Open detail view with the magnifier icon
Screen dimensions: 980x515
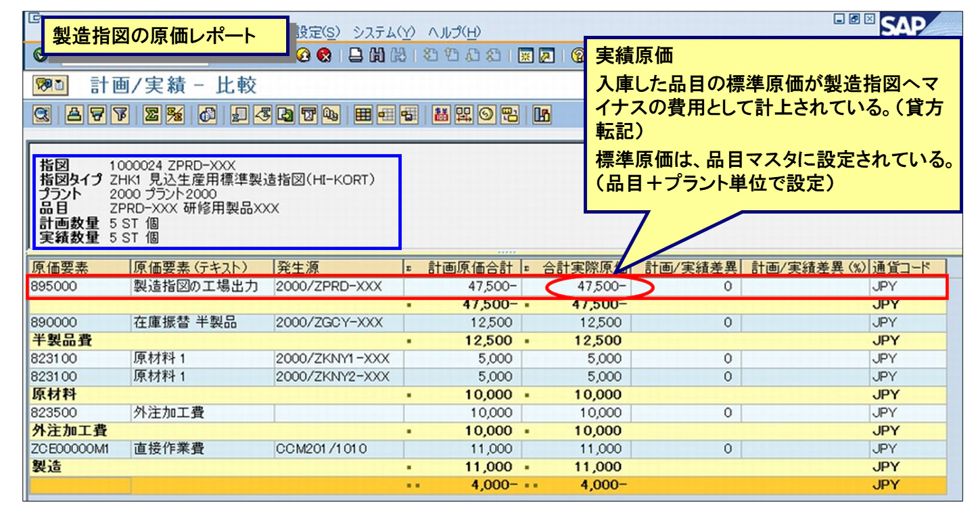point(42,118)
